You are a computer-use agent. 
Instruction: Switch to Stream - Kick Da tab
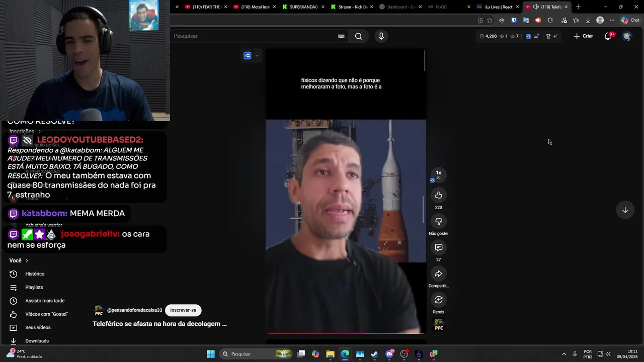pyautogui.click(x=352, y=7)
